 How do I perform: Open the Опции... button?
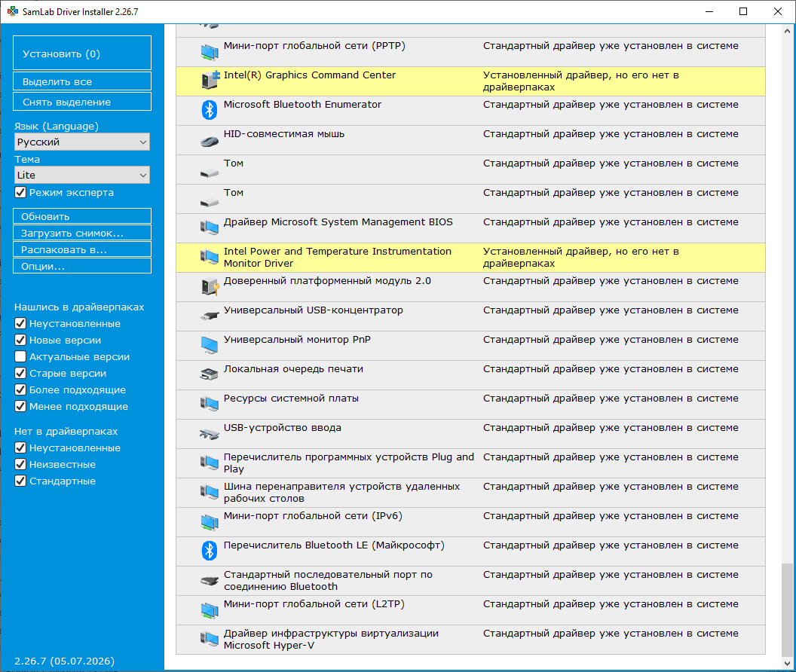click(x=82, y=265)
